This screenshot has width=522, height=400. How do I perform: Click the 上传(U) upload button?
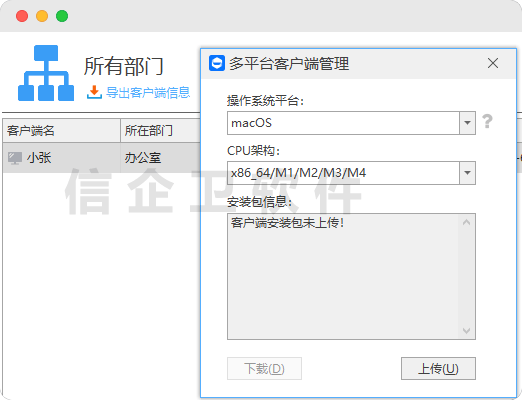(438, 368)
